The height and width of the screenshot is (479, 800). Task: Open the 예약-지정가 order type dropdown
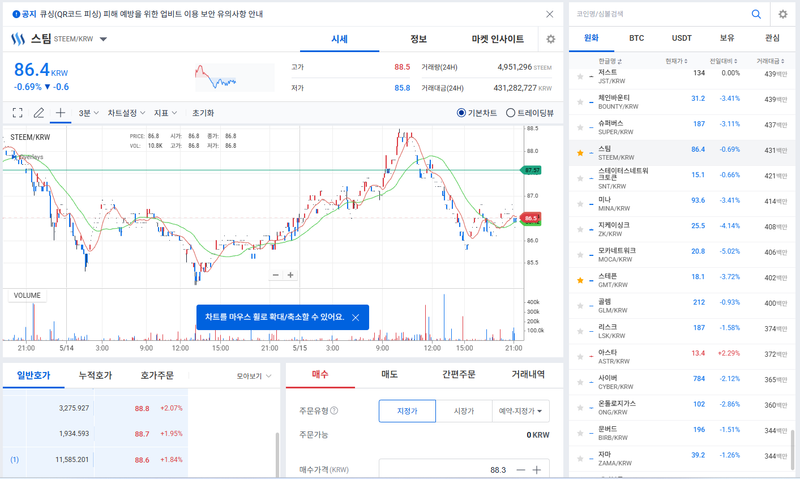pos(520,411)
